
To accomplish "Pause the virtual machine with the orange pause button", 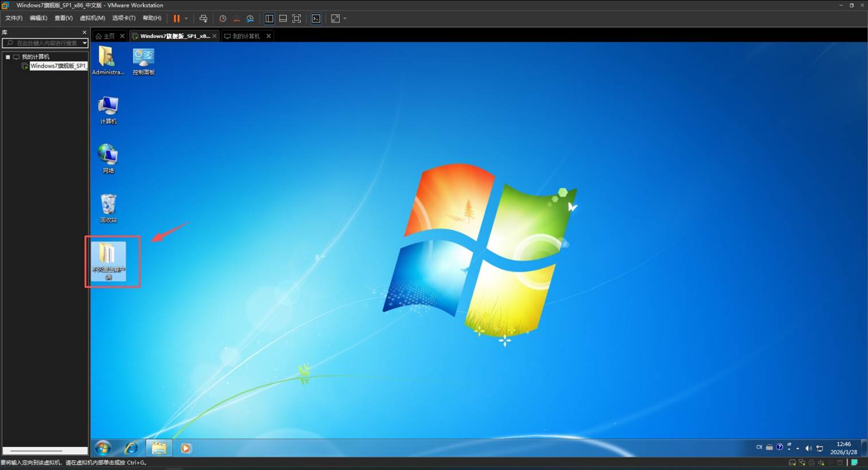I will [176, 18].
